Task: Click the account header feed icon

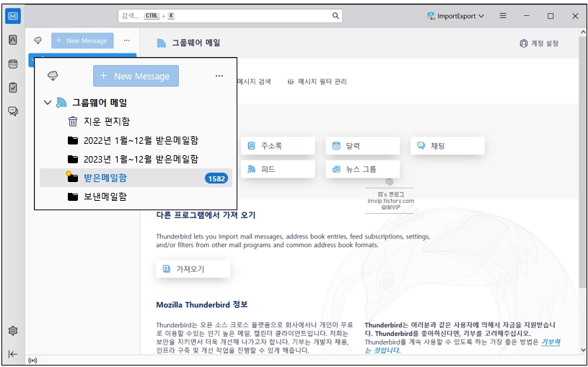Action: [162, 43]
